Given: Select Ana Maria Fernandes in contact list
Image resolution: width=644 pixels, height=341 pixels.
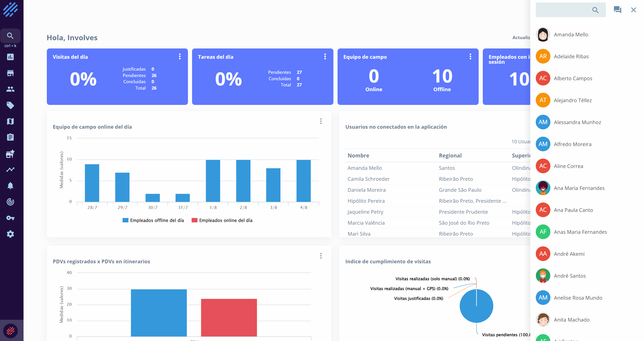Looking at the screenshot, I should point(579,188).
